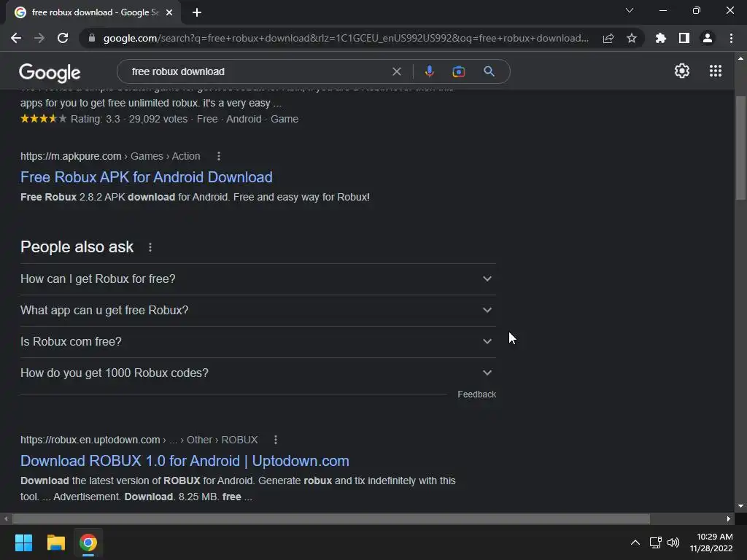Go to Google homepage via logo

tap(50, 72)
